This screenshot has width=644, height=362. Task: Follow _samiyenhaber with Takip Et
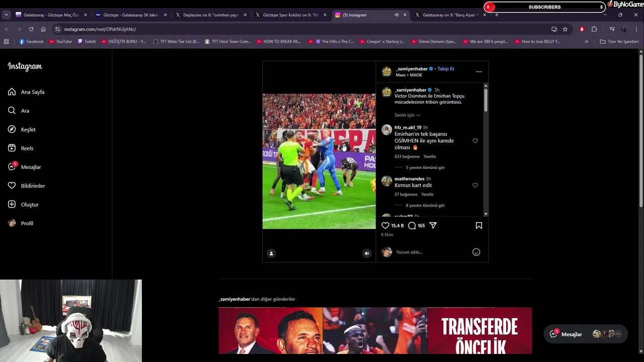tap(446, 69)
